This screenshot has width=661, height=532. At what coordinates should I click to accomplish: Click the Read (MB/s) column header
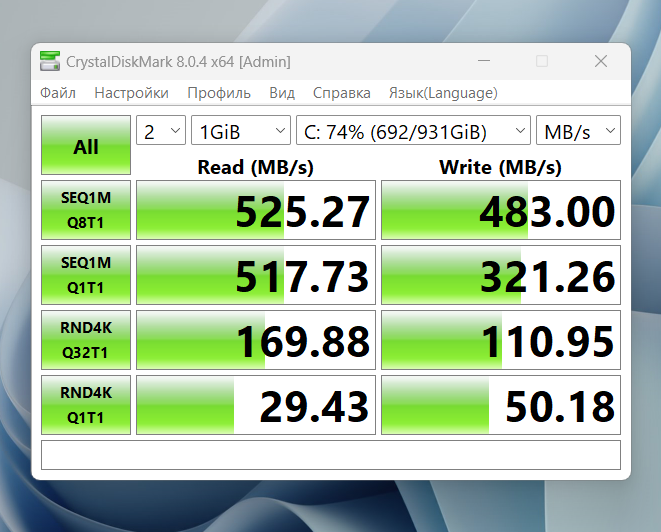[x=255, y=167]
